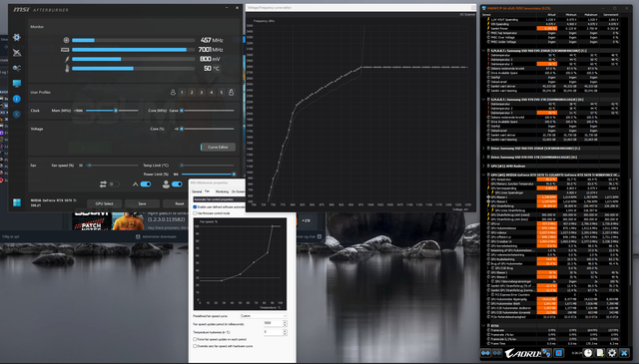
Task: Click HWiNFO left-right arrows expand icon
Action: pyautogui.click(x=485, y=353)
